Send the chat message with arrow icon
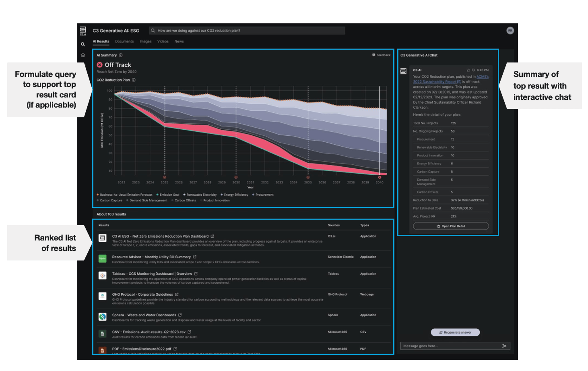The image size is (588, 371). tap(504, 346)
